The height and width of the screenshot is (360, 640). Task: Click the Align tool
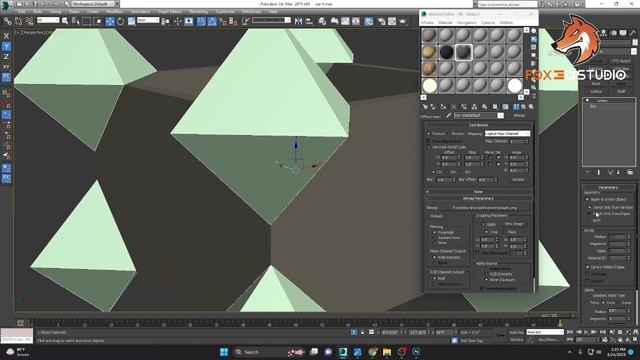click(309, 21)
